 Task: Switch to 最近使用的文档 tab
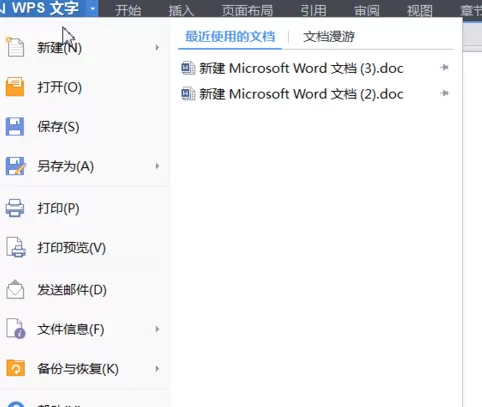click(x=230, y=36)
